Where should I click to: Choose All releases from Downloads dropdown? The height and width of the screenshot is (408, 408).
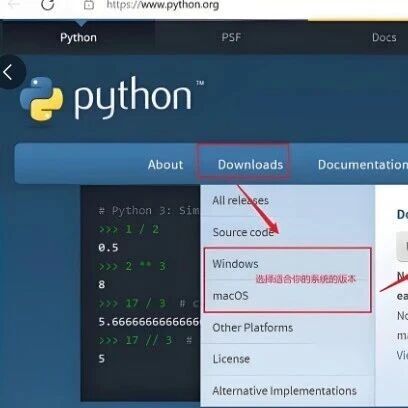pyautogui.click(x=240, y=200)
